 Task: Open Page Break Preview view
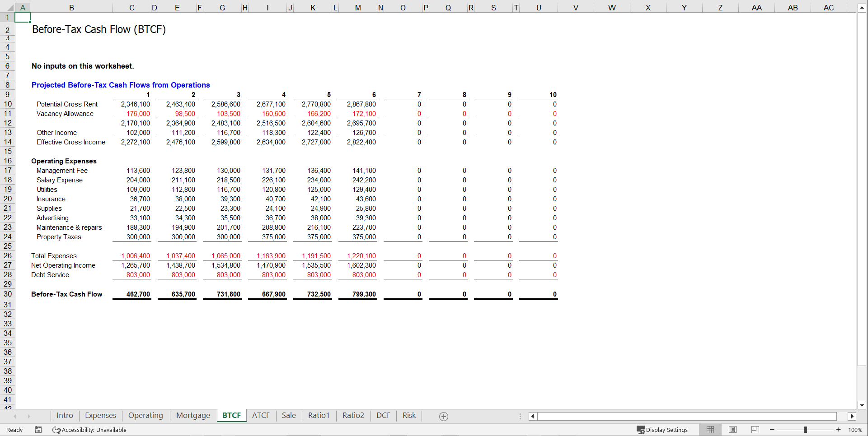coord(755,429)
